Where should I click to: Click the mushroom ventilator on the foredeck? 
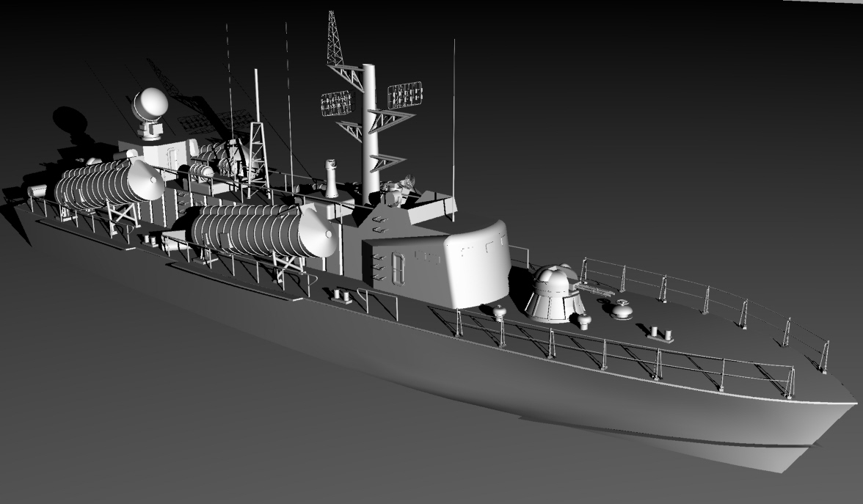pyautogui.click(x=622, y=309)
